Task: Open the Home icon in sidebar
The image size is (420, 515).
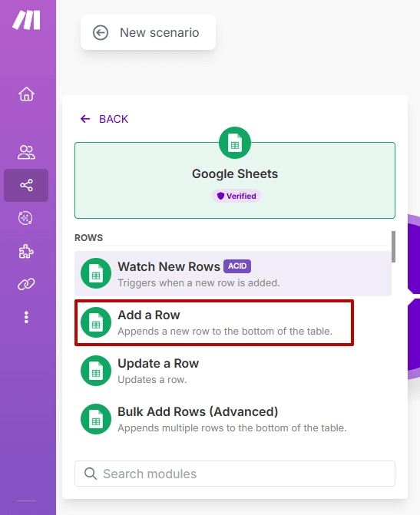Action: [26, 94]
